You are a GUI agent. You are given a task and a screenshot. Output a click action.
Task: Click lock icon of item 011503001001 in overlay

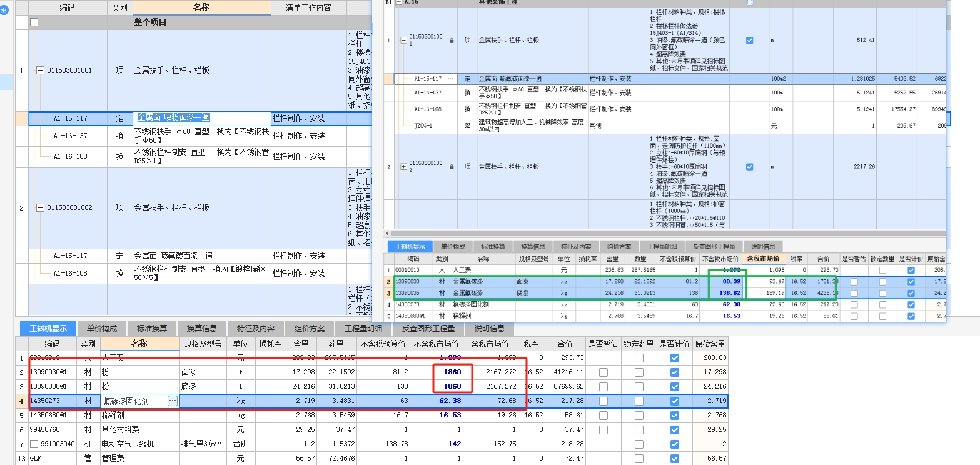pos(452,41)
